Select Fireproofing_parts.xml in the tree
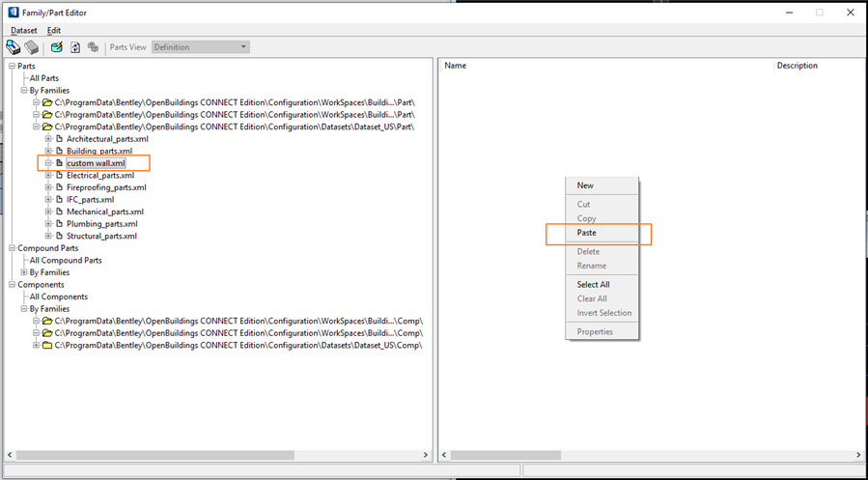868x480 pixels. [106, 187]
